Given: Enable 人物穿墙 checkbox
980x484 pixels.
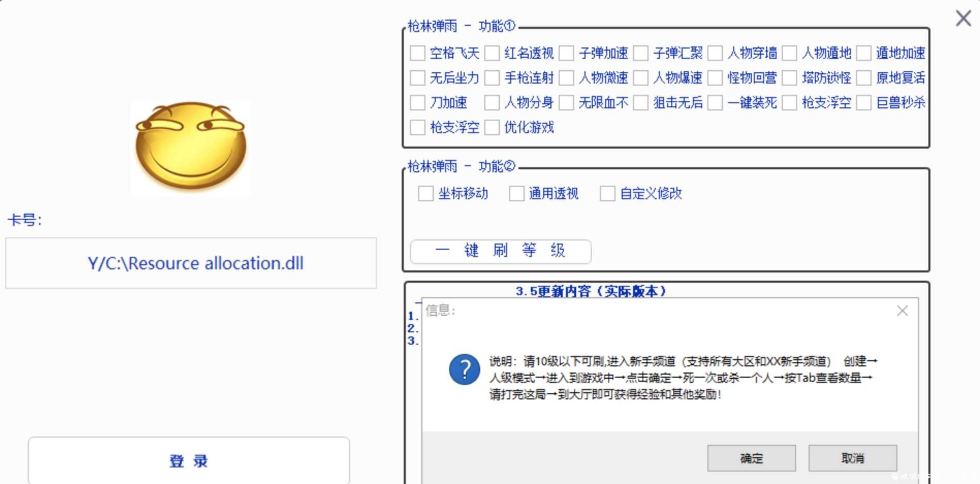Looking at the screenshot, I should (x=715, y=53).
